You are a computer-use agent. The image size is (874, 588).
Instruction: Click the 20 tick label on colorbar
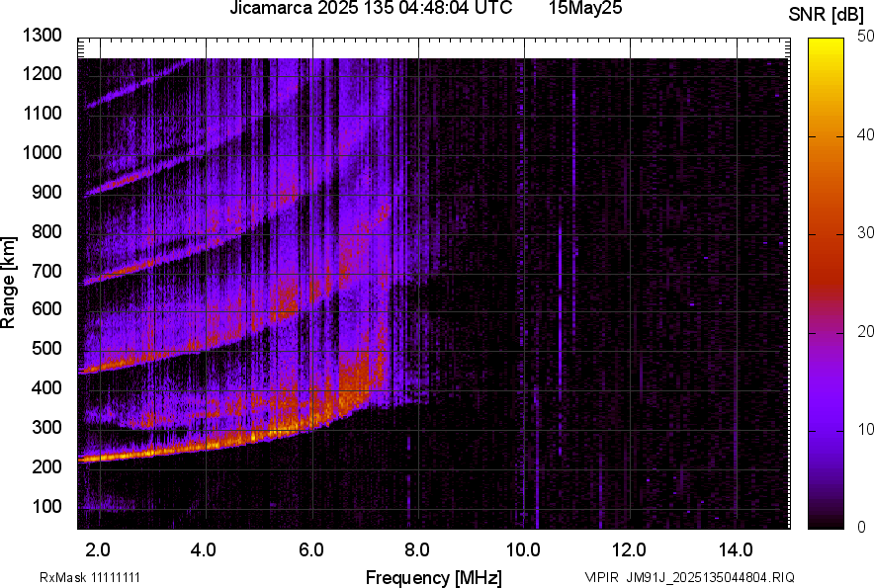[x=866, y=331]
